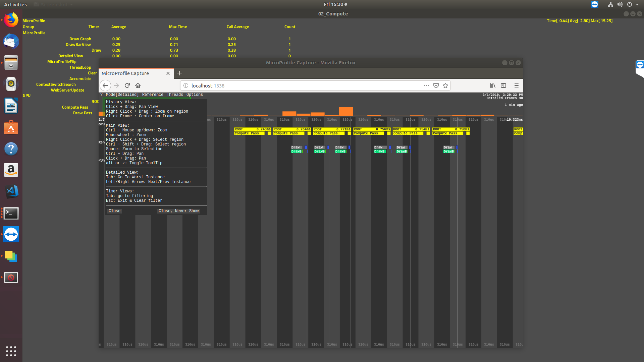Open the Options menu
Image resolution: width=644 pixels, height=362 pixels.
195,95
